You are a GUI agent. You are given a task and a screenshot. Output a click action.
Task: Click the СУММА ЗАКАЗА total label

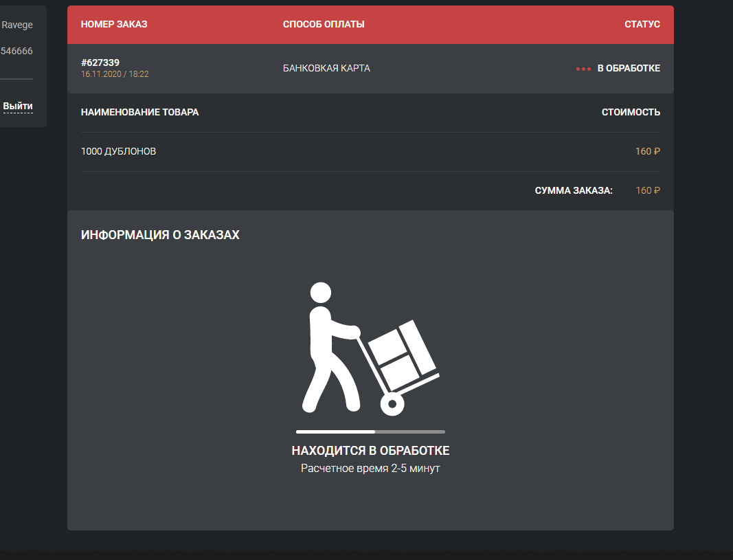pyautogui.click(x=574, y=191)
